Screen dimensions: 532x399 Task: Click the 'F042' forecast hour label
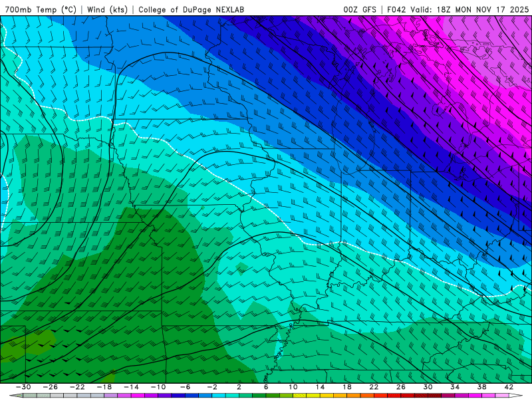pos(396,9)
